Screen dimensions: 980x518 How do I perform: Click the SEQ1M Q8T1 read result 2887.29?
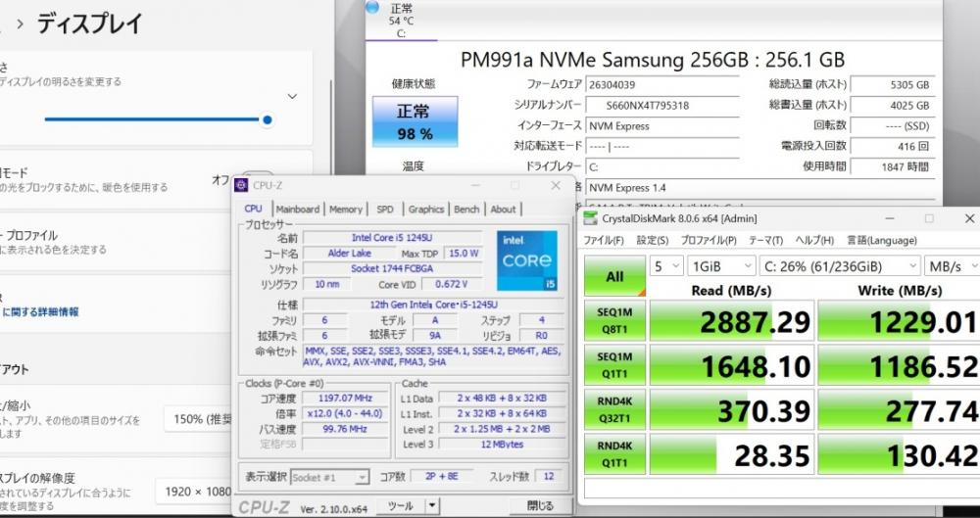(732, 320)
